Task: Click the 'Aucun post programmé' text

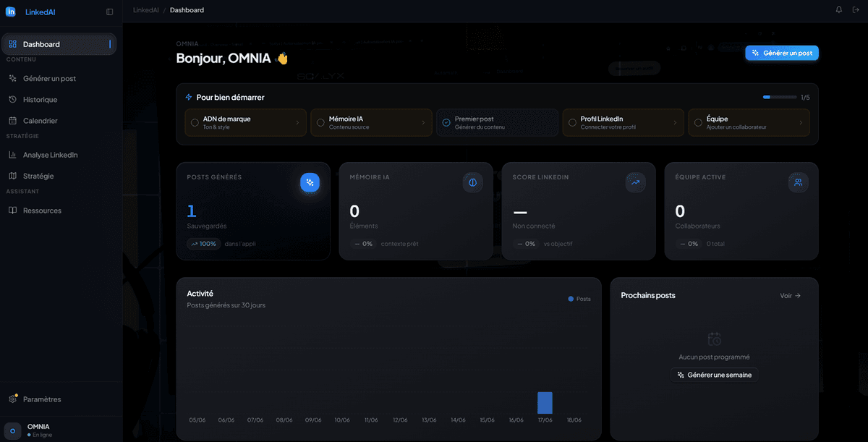Action: 714,357
